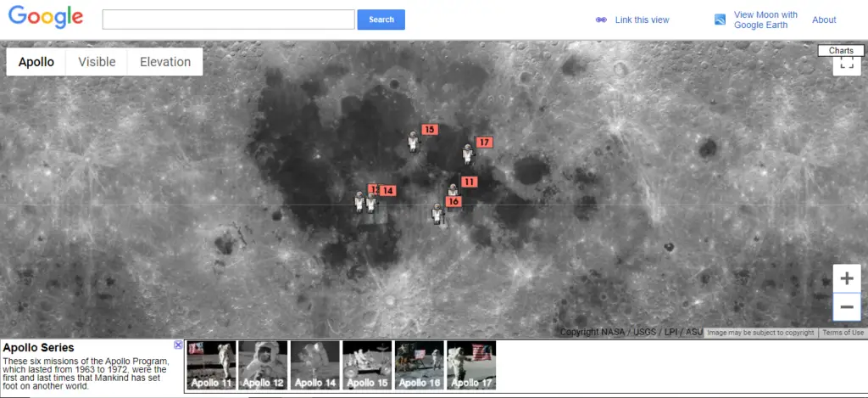Open the Apollo 14 thumbnail
The image size is (868, 398).
(x=315, y=365)
